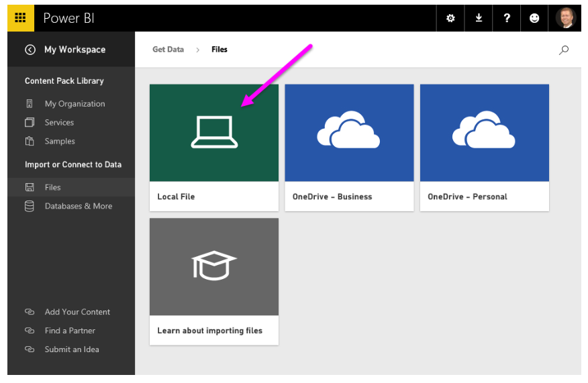Open Databases & More option
The width and height of the screenshot is (588, 383).
78,207
